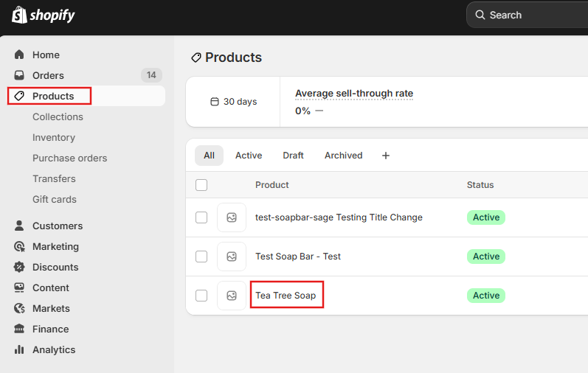Open Marketing via its target icon
The image size is (588, 373).
(x=19, y=247)
